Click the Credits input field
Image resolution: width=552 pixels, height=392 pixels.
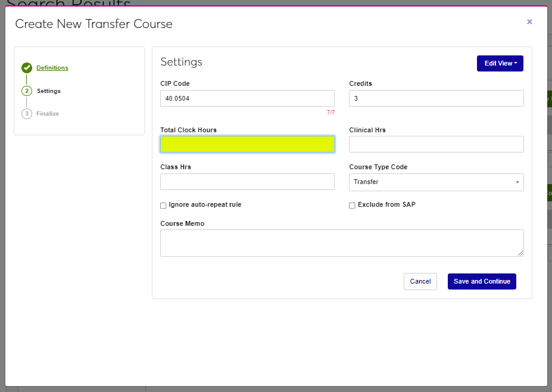coord(436,98)
